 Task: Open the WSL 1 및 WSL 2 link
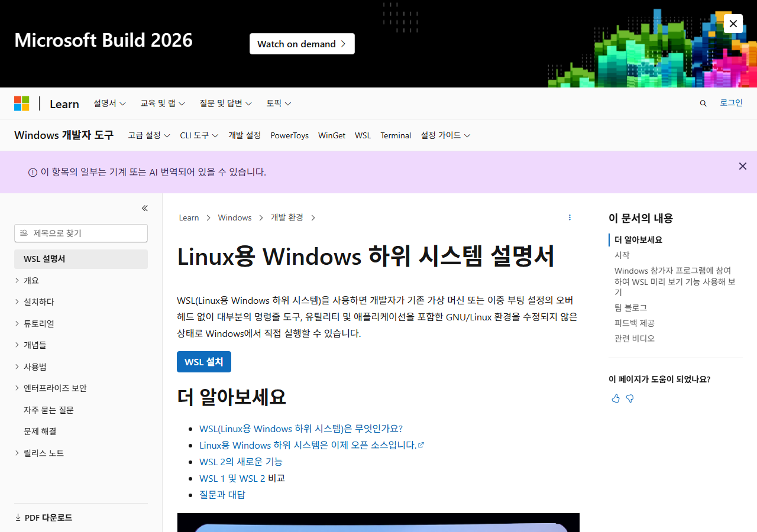pos(232,478)
